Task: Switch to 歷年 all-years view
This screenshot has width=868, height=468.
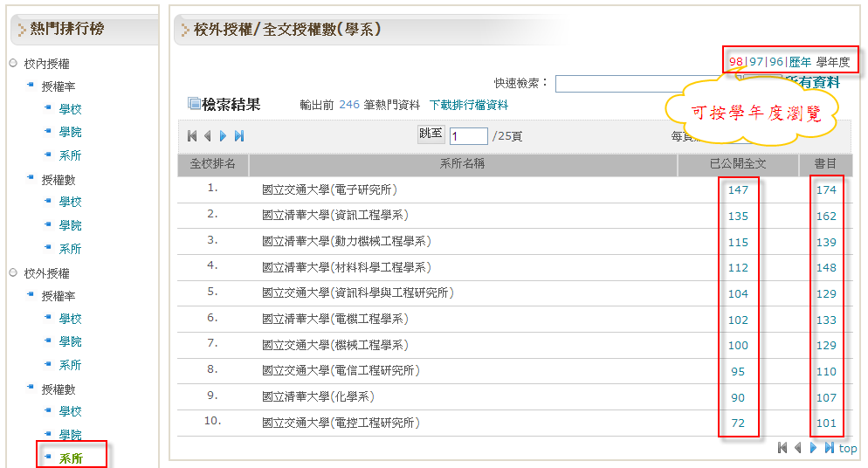Action: [800, 62]
